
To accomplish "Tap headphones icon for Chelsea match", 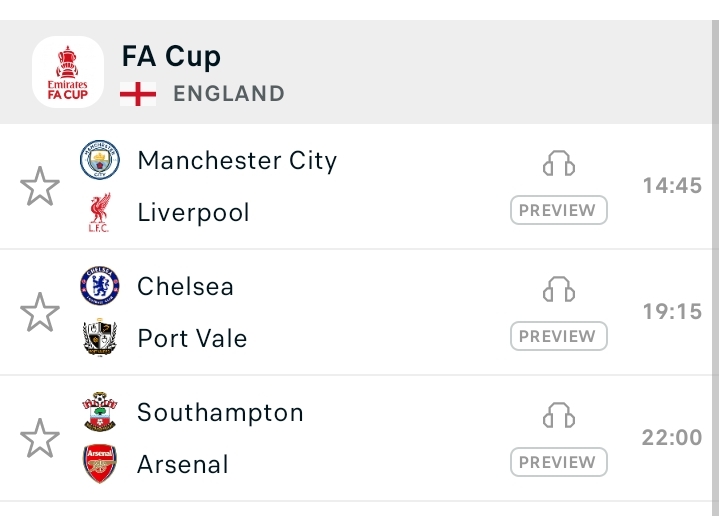I will [559, 290].
